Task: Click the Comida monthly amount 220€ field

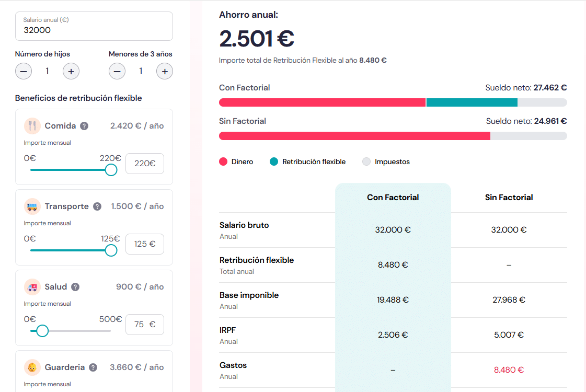Action: pyautogui.click(x=145, y=163)
